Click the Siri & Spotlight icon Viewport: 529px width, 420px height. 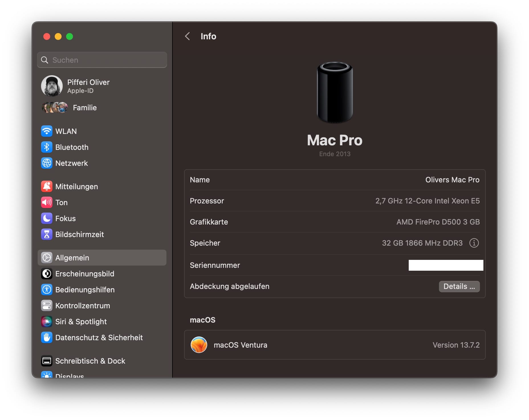click(47, 322)
